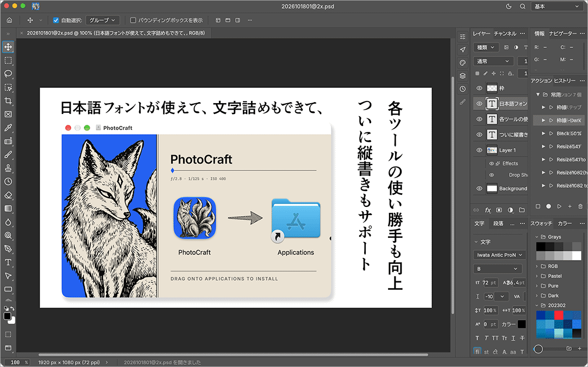Select the Move tool

click(8, 47)
